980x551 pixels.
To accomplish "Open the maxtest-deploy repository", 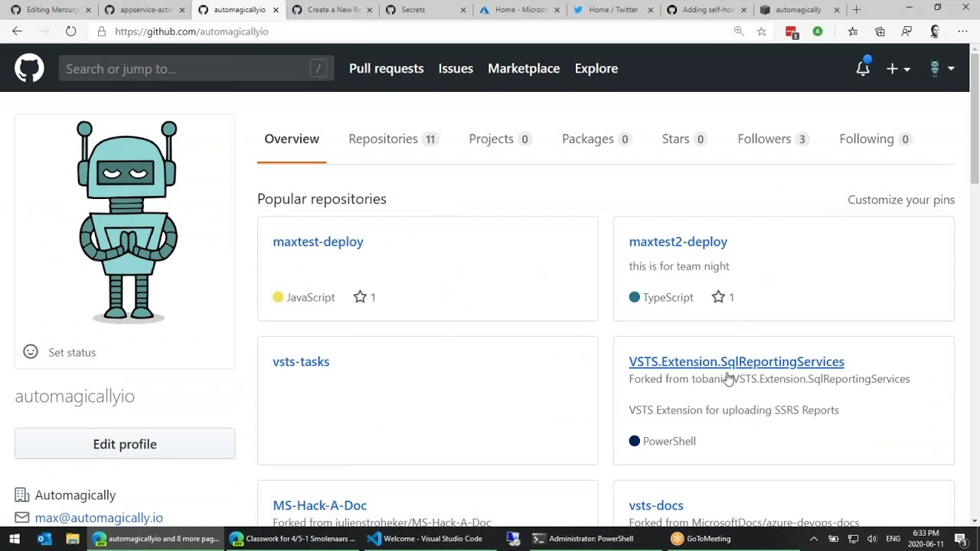I will click(318, 242).
